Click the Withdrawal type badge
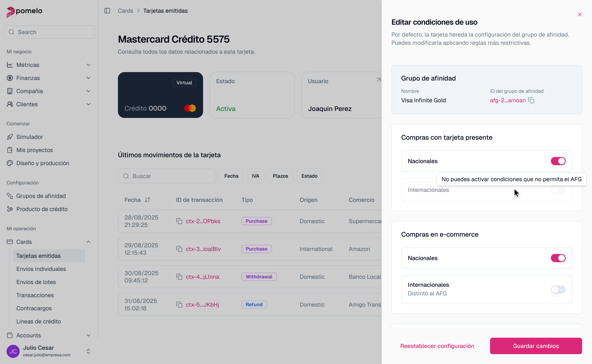592x364 pixels. point(259,277)
